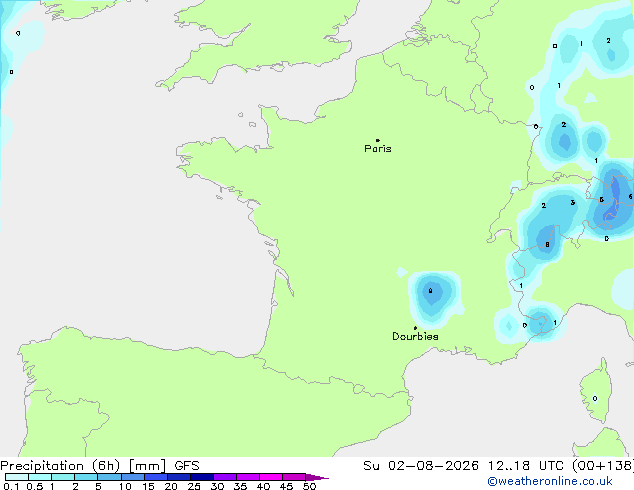Screen dimensions: 634x490
Task: Pick the 10–15 mm legend color swatch
Action: pos(132,477)
